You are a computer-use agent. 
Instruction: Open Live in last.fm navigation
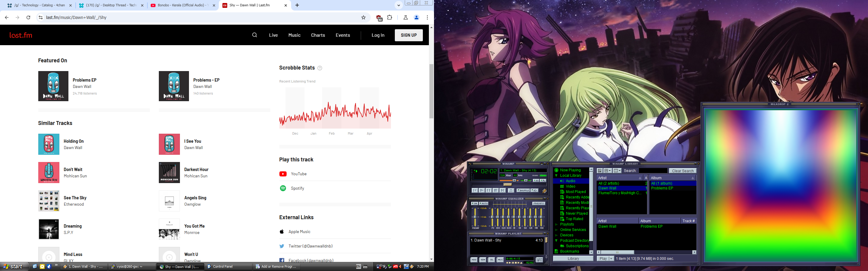pyautogui.click(x=273, y=35)
